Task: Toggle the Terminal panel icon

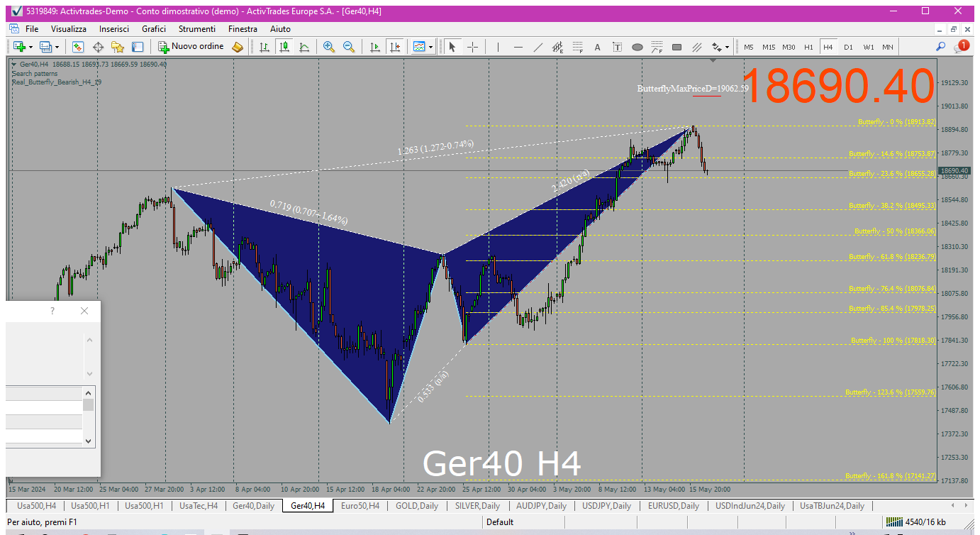Action: click(138, 47)
